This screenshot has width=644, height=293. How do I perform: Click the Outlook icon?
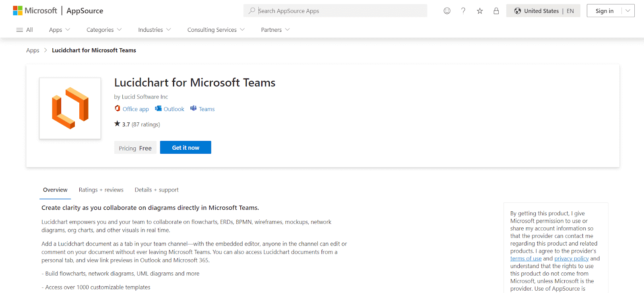[158, 108]
